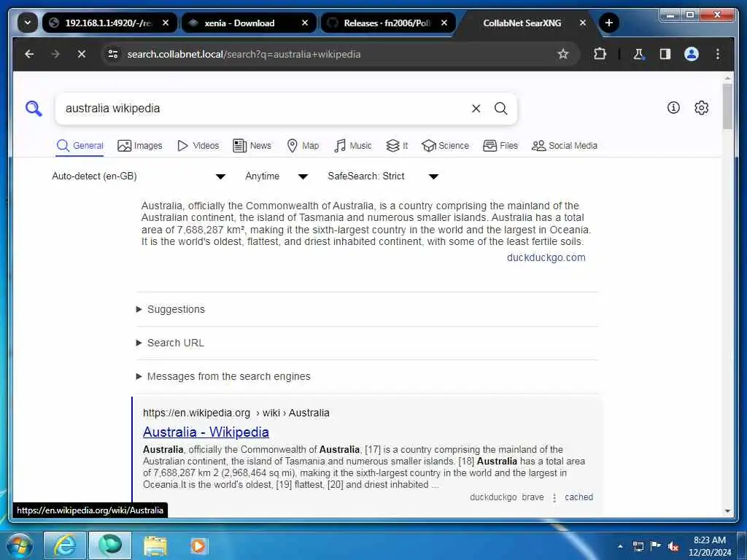The height and width of the screenshot is (560, 747).
Task: Open the network status tray icon
Action: click(638, 547)
